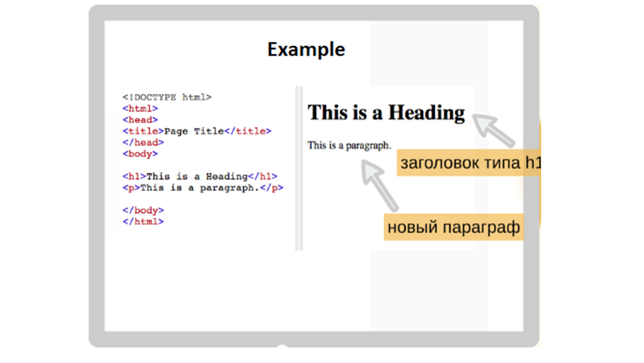This screenshot has width=644, height=363.
Task: Click the opening '<body>' tag line
Action: [x=140, y=154]
